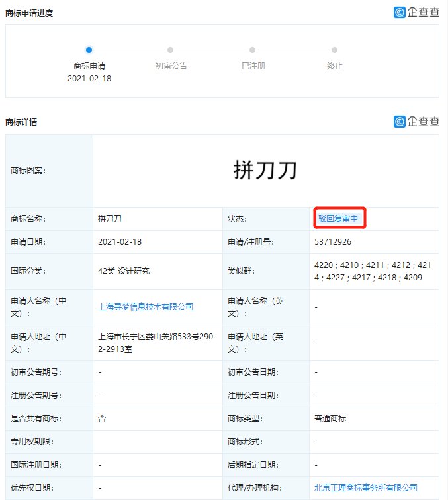Click the 初审公告 step label
The width and height of the screenshot is (448, 500).
171,66
